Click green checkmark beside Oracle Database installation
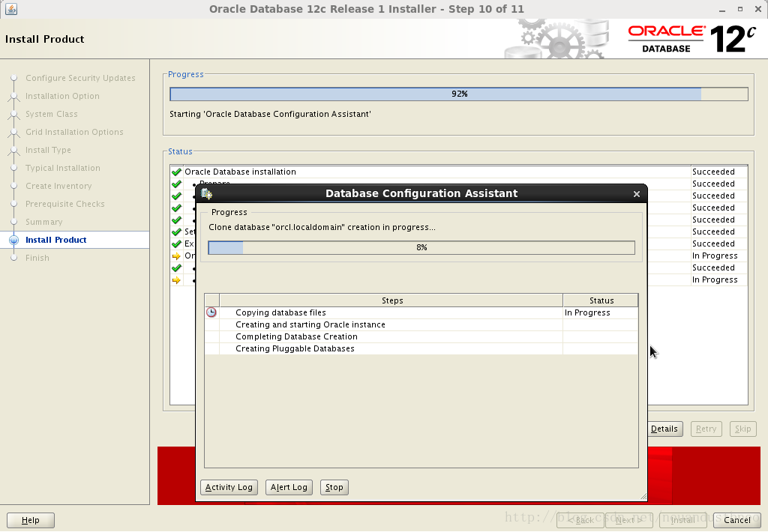 tap(176, 172)
